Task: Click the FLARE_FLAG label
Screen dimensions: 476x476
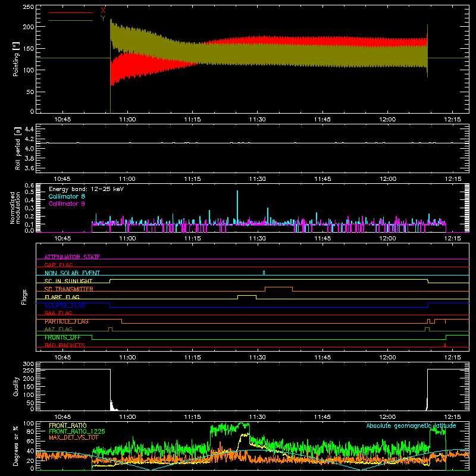Action: point(62,297)
